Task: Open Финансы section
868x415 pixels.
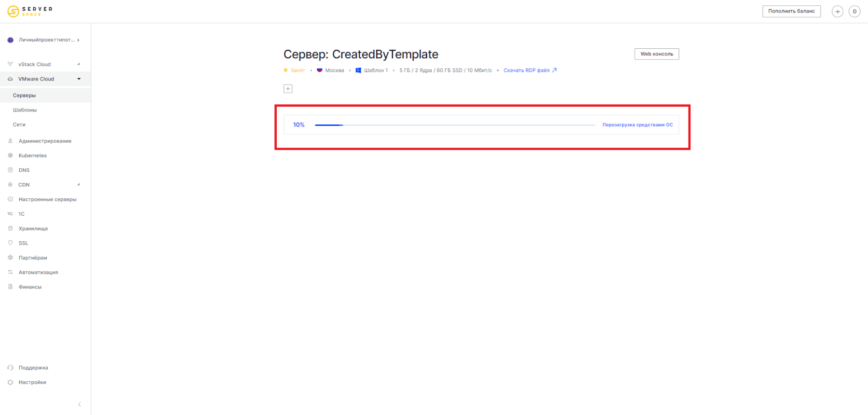Action: click(30, 287)
